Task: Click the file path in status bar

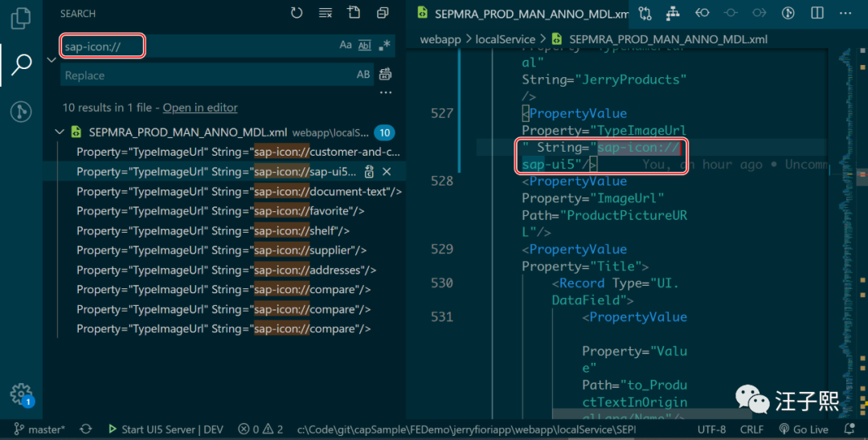Action: pos(466,430)
